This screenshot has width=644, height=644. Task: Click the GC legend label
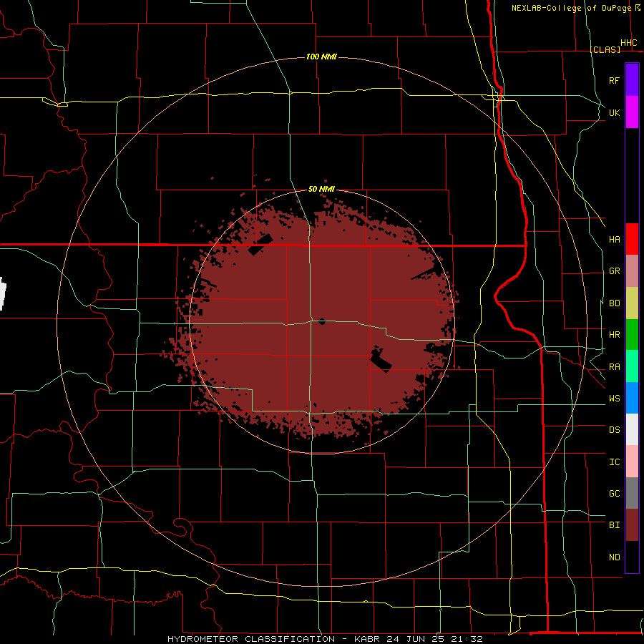pyautogui.click(x=614, y=494)
